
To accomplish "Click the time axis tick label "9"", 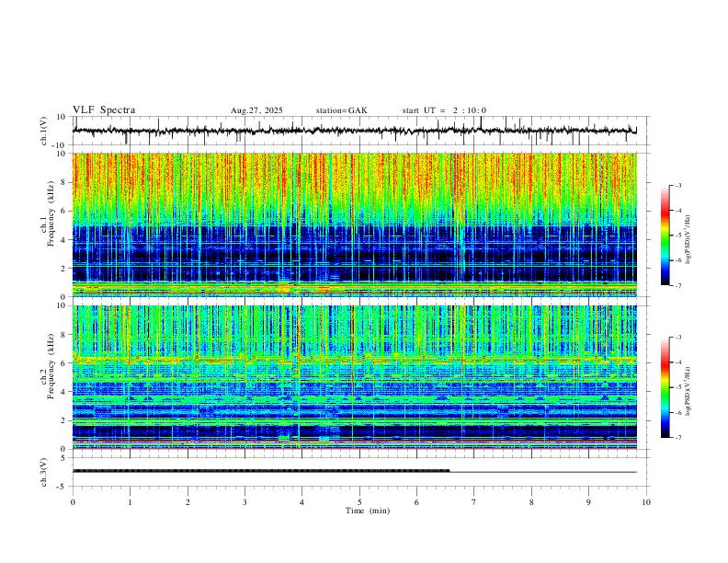I will (588, 502).
